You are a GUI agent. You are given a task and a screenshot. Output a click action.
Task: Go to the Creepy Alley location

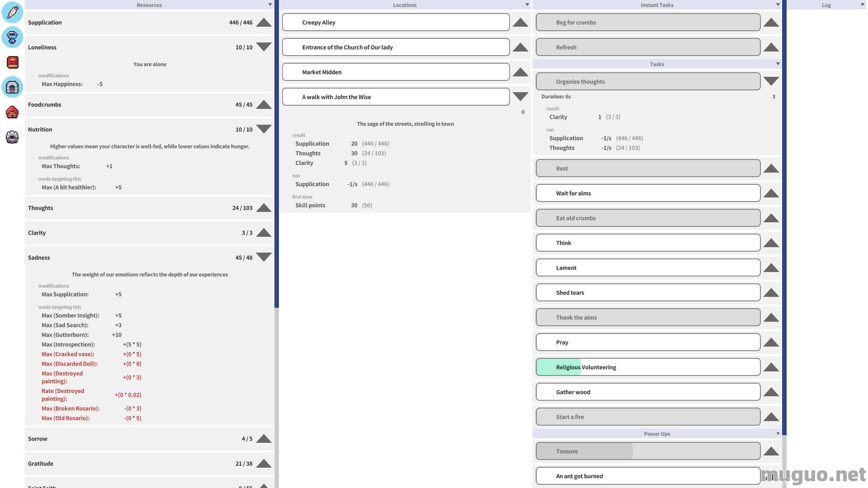[396, 22]
